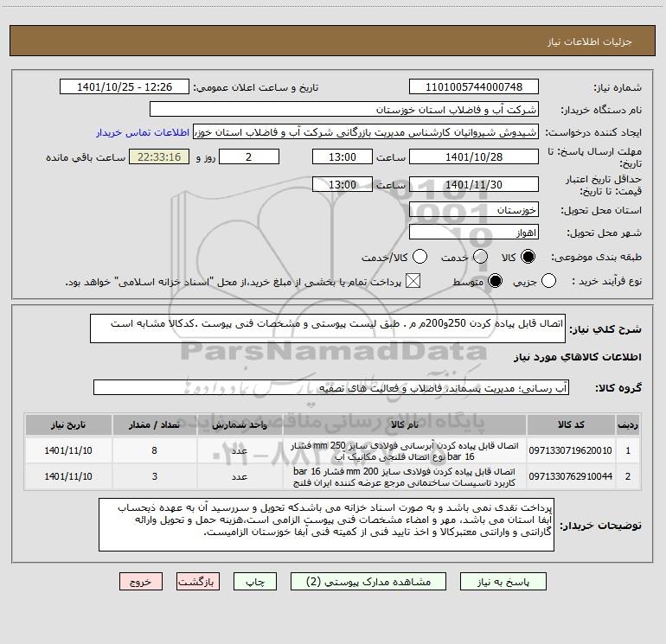Click the خروج exit button
666x644 pixels.
click(141, 581)
